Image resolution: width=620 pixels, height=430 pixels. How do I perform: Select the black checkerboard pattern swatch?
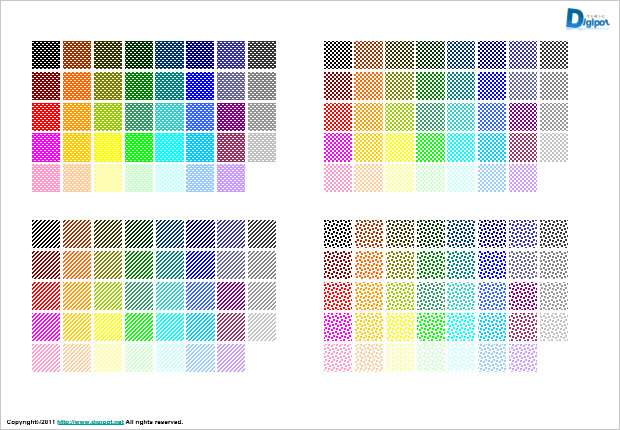tap(338, 54)
